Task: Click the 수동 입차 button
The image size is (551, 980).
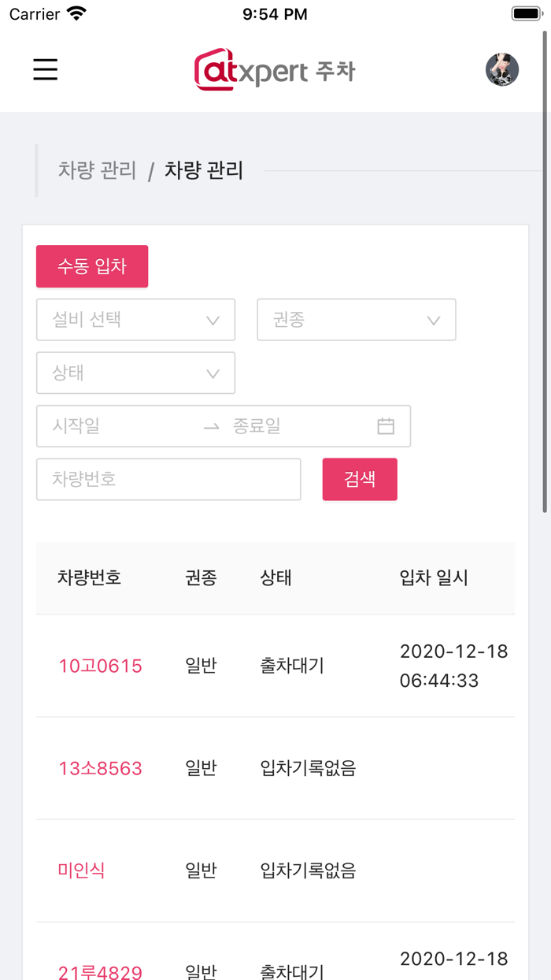Action: (x=91, y=266)
